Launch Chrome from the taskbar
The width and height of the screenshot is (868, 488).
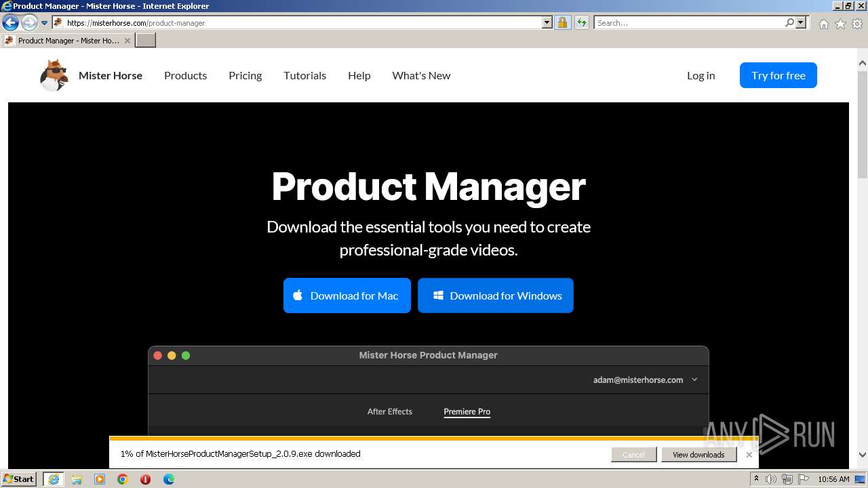[x=123, y=479]
